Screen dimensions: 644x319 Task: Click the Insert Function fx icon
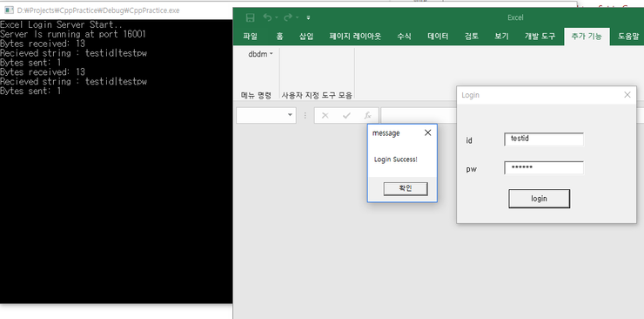coord(367,116)
